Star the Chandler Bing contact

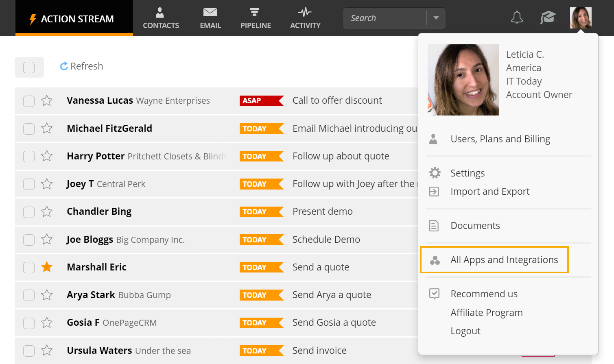click(47, 211)
